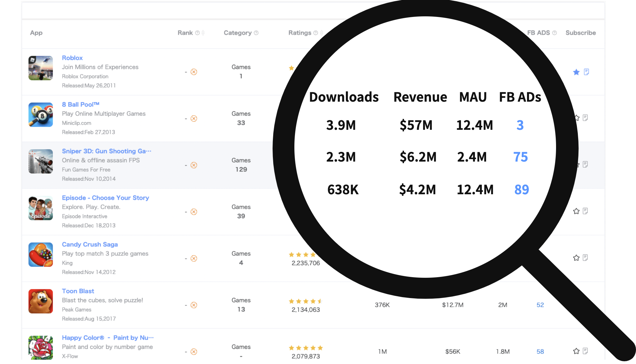Screen dimensions: 636x364
Task: Open the Toon Blast link
Action: (x=78, y=291)
